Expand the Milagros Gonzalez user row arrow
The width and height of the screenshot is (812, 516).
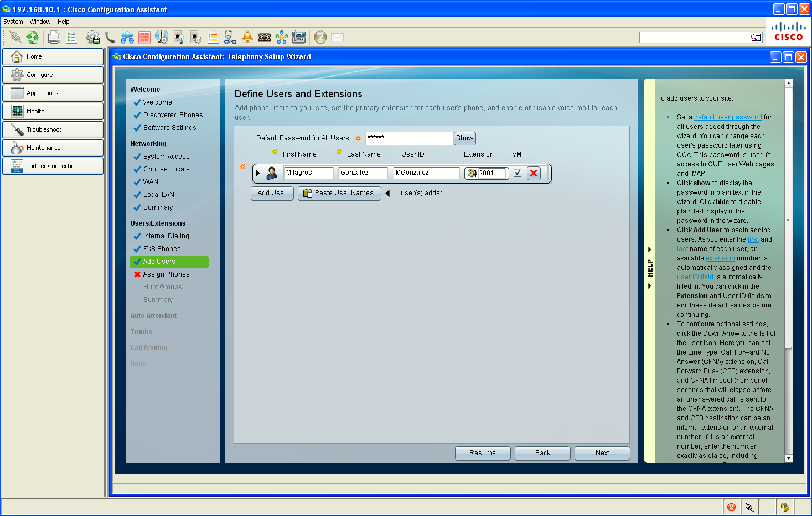pos(258,173)
